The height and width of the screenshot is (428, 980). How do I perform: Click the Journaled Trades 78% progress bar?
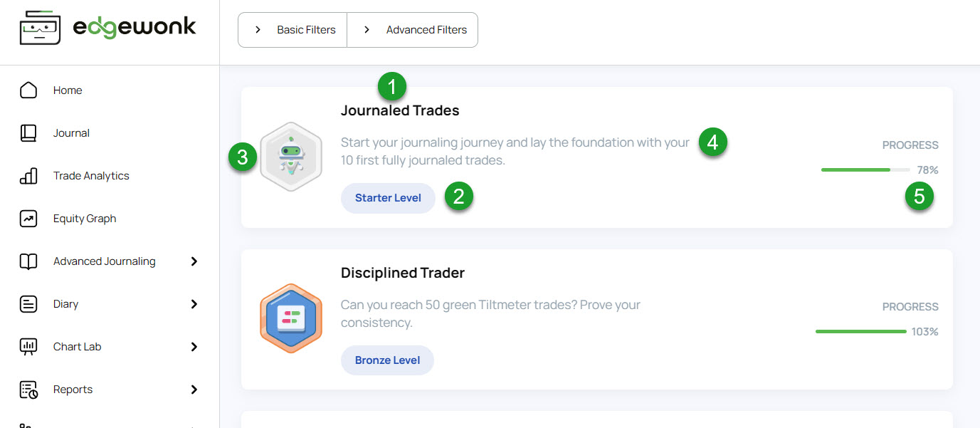coord(865,170)
